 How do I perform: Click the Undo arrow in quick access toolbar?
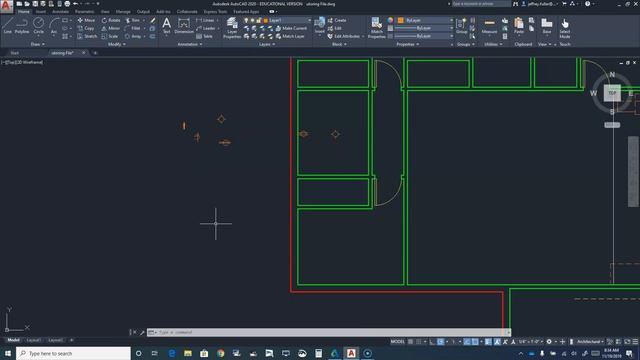coord(76,4)
